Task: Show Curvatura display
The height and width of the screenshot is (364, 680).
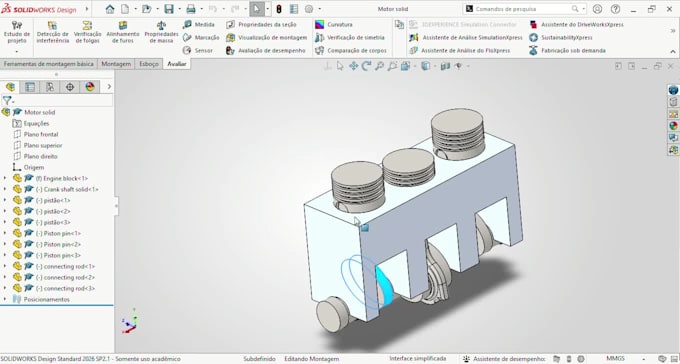Action: coord(334,25)
